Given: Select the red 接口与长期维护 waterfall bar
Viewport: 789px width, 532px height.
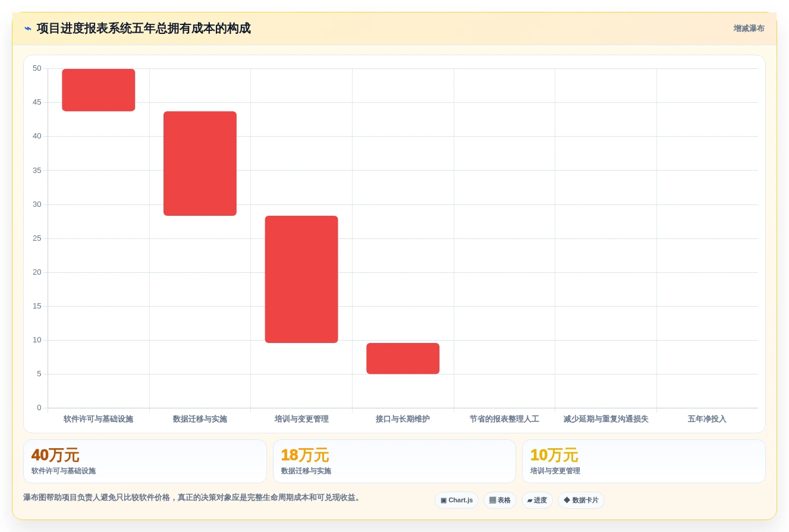Looking at the screenshot, I should coord(403,358).
